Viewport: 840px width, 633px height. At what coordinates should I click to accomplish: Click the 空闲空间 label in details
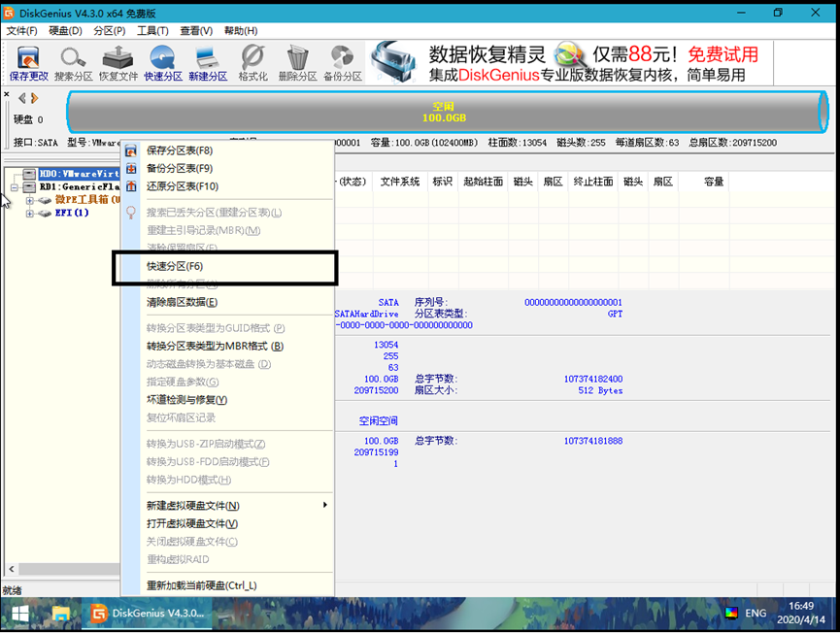coord(378,421)
